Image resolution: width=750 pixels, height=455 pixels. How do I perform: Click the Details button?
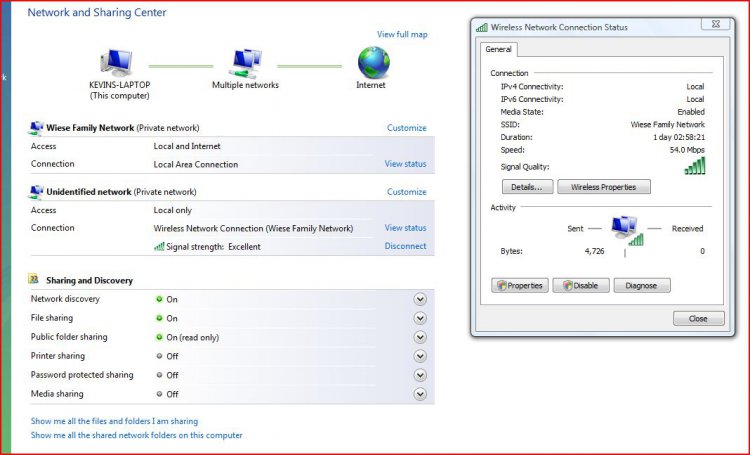point(526,187)
